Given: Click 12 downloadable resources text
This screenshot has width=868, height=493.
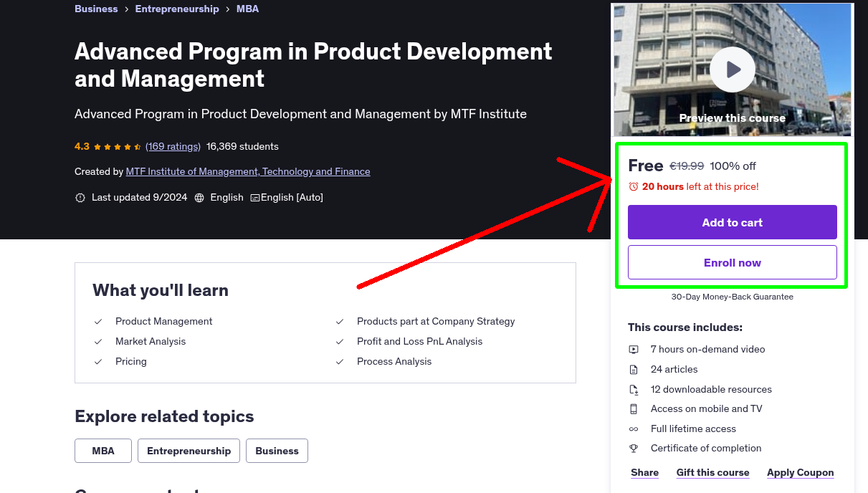Looking at the screenshot, I should [711, 390].
